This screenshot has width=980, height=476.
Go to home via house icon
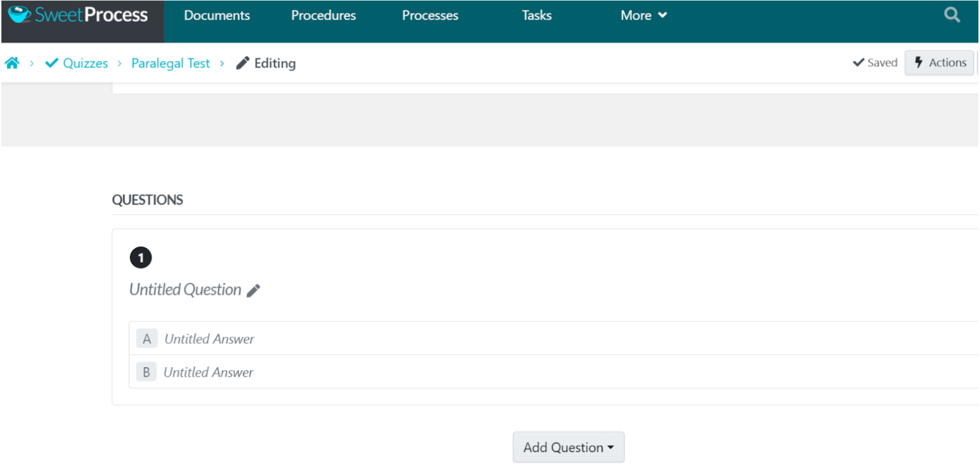(x=12, y=63)
